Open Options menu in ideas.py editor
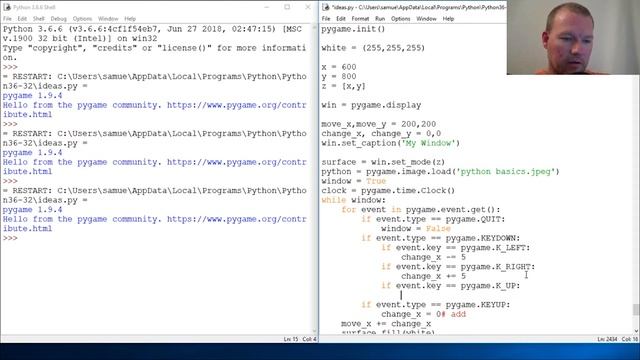Viewport: 640px width, 360px height. [x=400, y=19]
